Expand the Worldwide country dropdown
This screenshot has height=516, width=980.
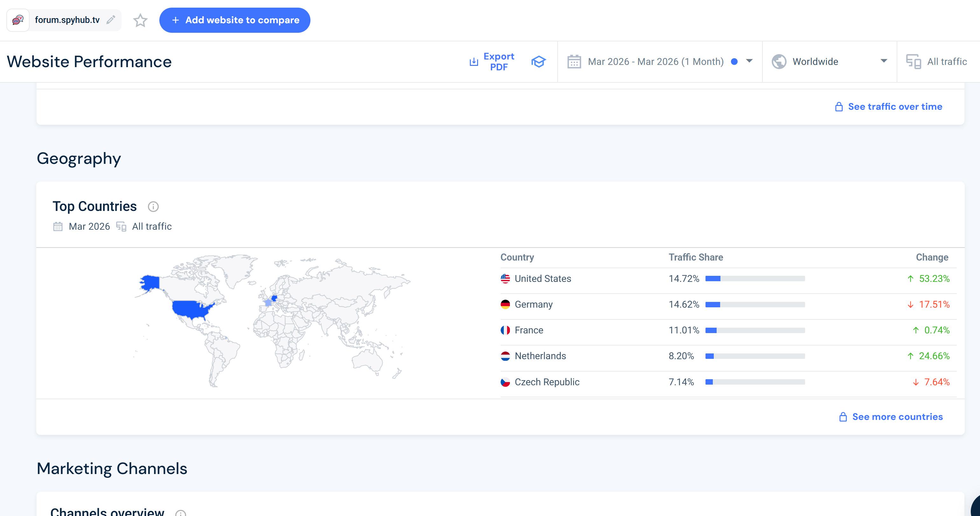[884, 61]
